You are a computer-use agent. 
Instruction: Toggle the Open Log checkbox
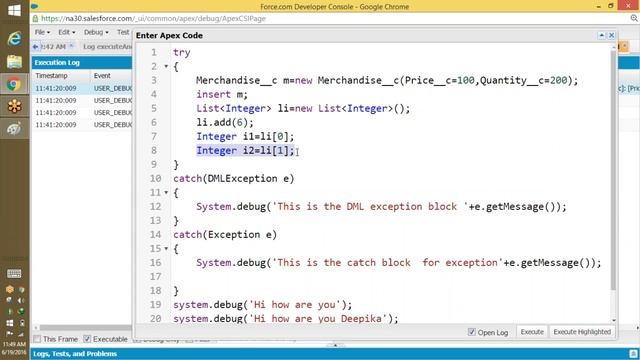click(472, 332)
